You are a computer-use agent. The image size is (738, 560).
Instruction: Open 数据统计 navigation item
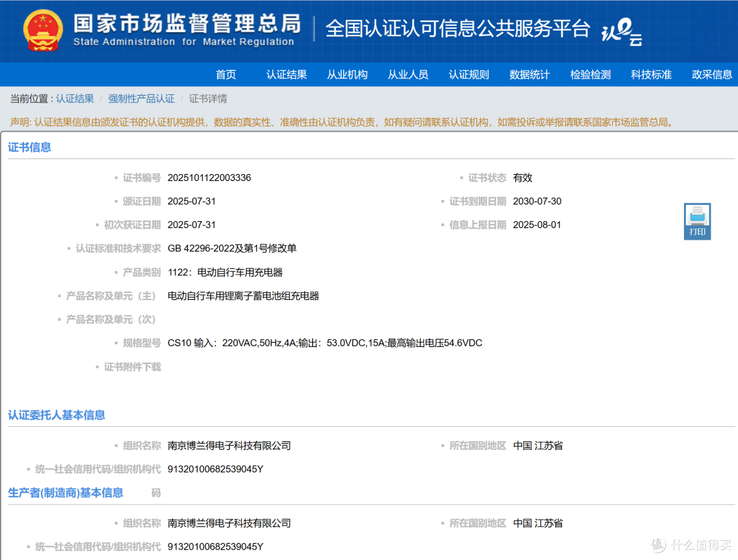(x=530, y=74)
